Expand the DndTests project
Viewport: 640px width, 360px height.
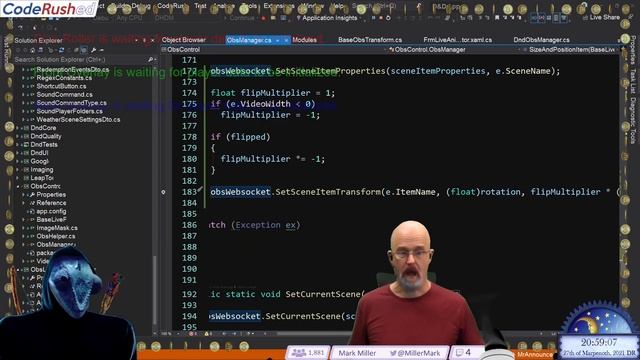tap(18, 144)
